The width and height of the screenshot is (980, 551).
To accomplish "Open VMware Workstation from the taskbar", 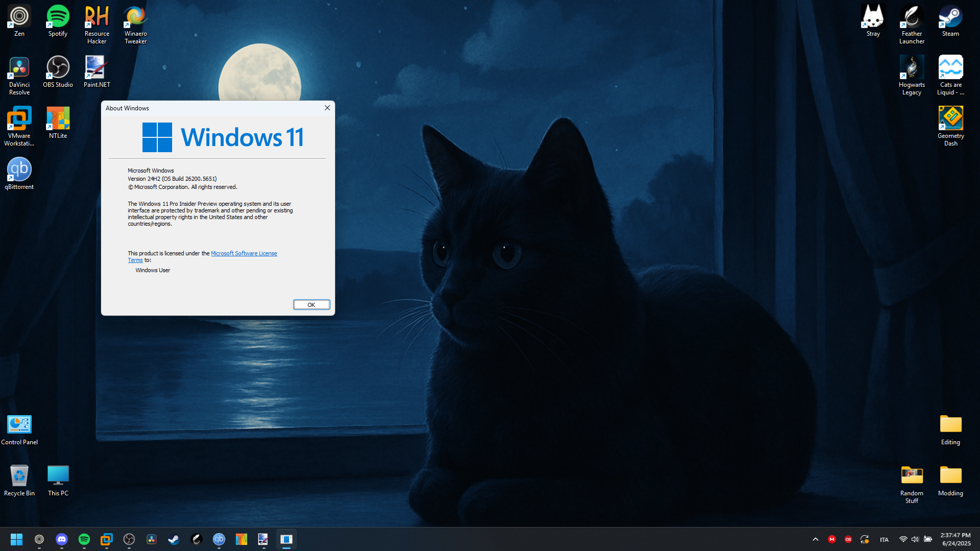I will (107, 539).
